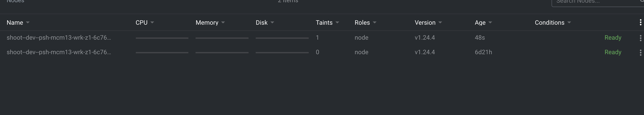Open actions menu for the 48s node
The image size is (644, 115).
pyautogui.click(x=640, y=38)
